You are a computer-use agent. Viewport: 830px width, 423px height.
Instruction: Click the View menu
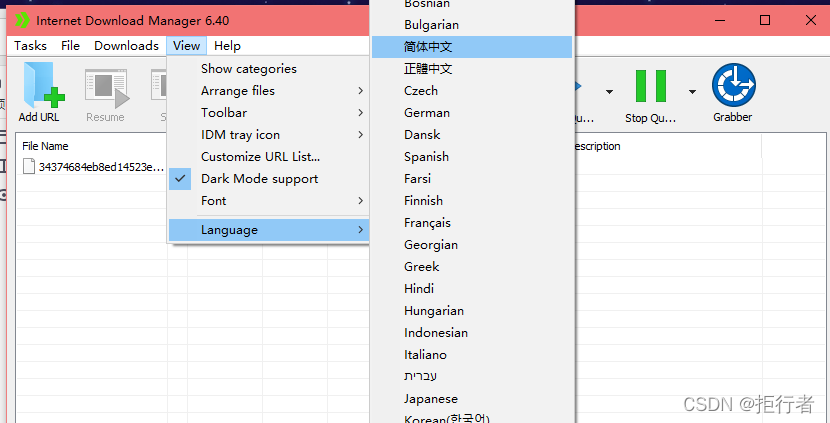186,46
